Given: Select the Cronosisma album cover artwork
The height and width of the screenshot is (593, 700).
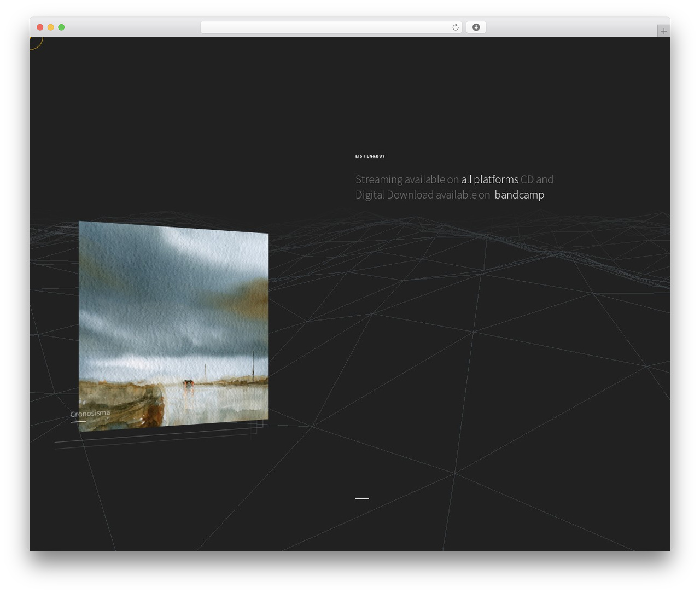Looking at the screenshot, I should pos(173,326).
